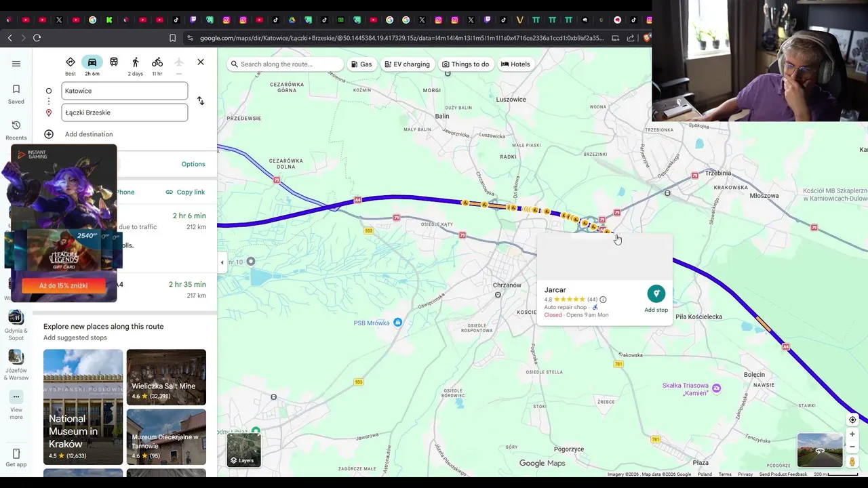Select Driving travel mode car icon
Screen dimensions: 868x488
coord(92,62)
